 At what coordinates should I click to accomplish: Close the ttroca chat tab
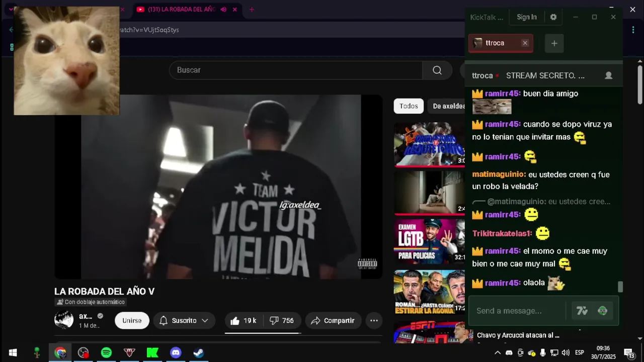tap(525, 43)
